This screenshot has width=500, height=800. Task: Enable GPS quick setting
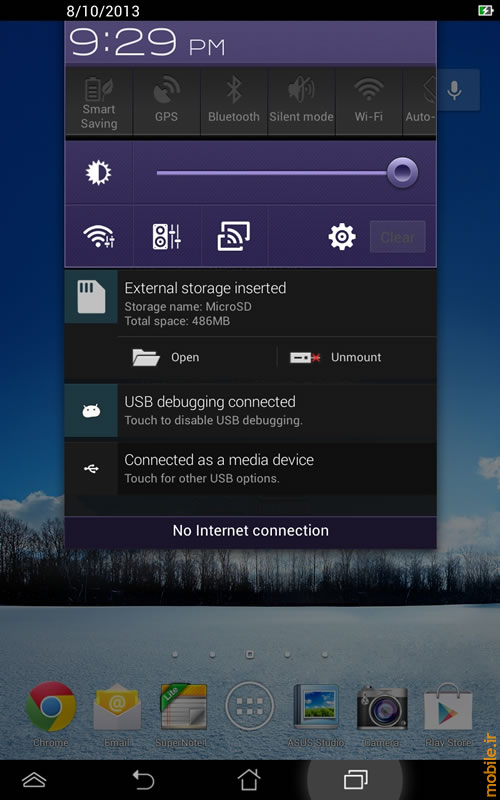coord(166,102)
